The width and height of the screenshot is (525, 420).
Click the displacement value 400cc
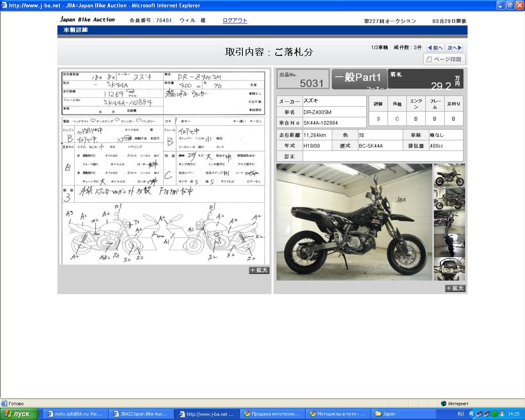point(446,146)
